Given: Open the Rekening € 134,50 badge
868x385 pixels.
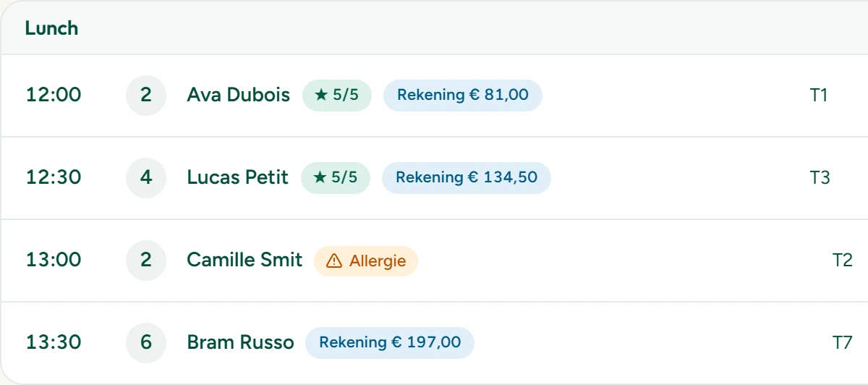Looking at the screenshot, I should pos(467,178).
